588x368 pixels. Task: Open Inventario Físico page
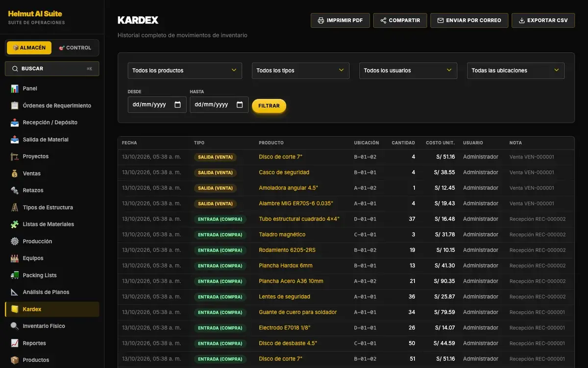coord(52,326)
